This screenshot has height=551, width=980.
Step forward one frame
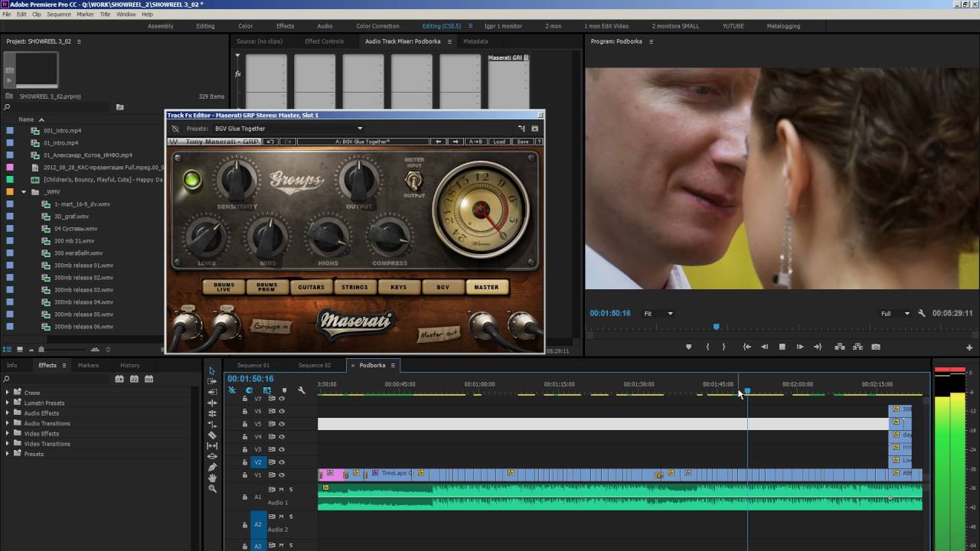pyautogui.click(x=800, y=347)
